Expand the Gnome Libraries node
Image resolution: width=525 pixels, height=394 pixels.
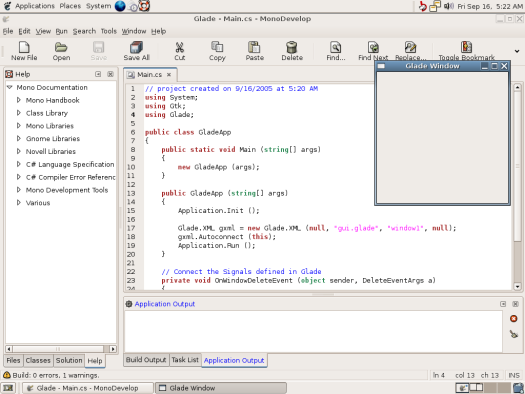click(19, 138)
